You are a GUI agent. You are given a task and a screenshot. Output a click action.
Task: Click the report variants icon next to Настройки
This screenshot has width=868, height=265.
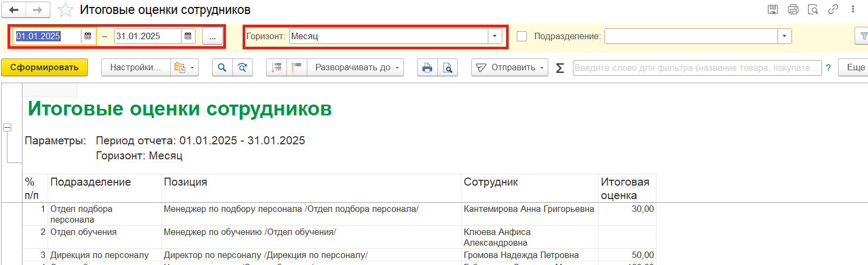179,68
